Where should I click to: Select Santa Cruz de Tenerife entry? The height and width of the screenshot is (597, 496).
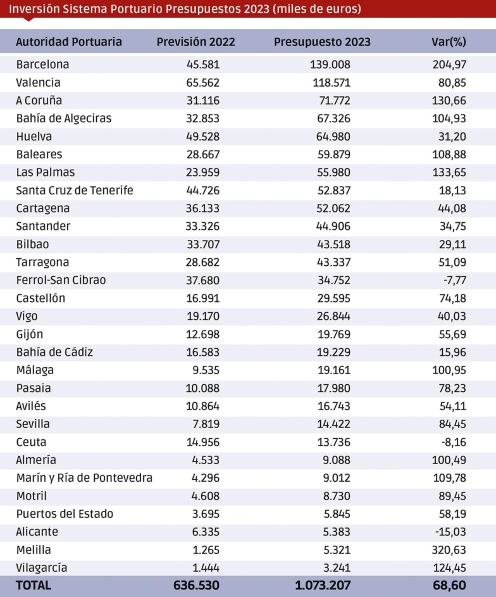click(75, 190)
